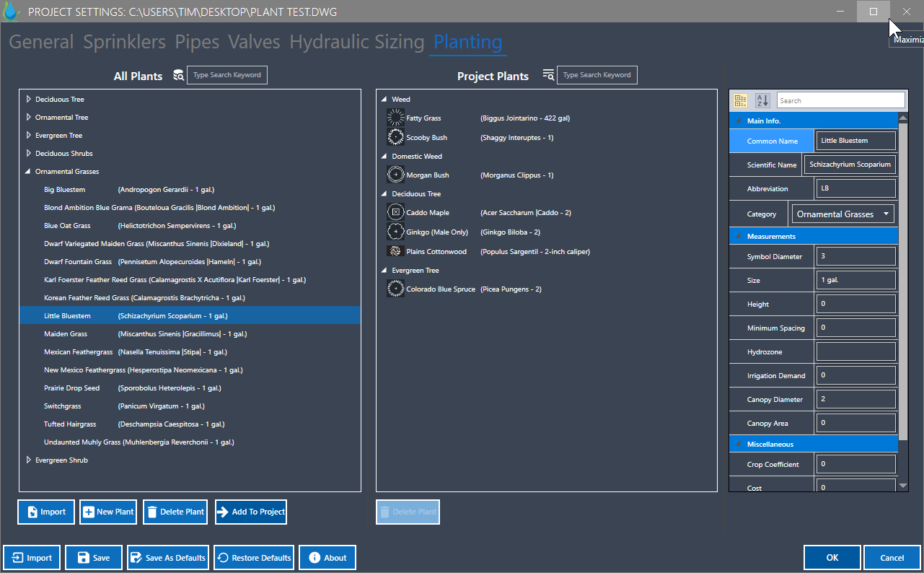Switch to the Sprinklers tab
Image resolution: width=924 pixels, height=573 pixels.
[x=124, y=42]
